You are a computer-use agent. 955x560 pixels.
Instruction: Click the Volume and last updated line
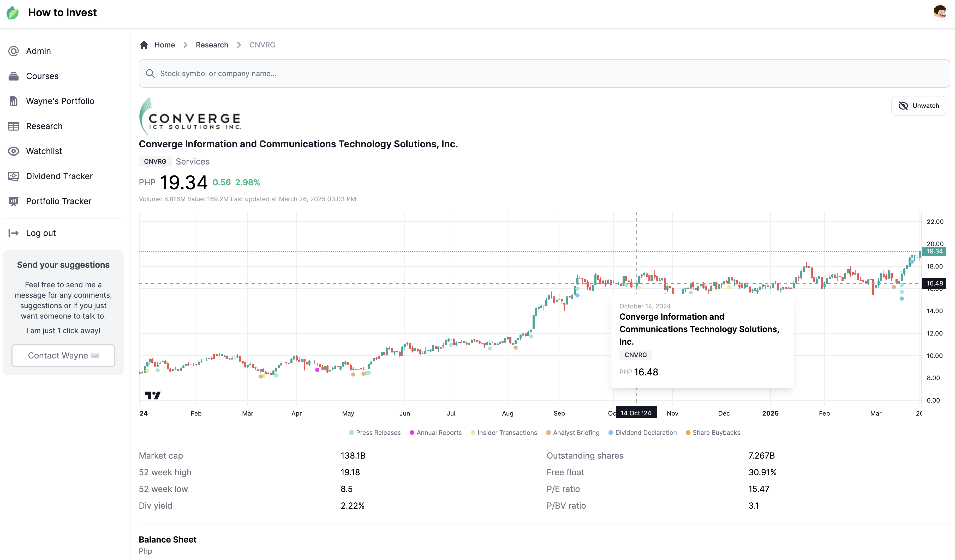coord(247,199)
